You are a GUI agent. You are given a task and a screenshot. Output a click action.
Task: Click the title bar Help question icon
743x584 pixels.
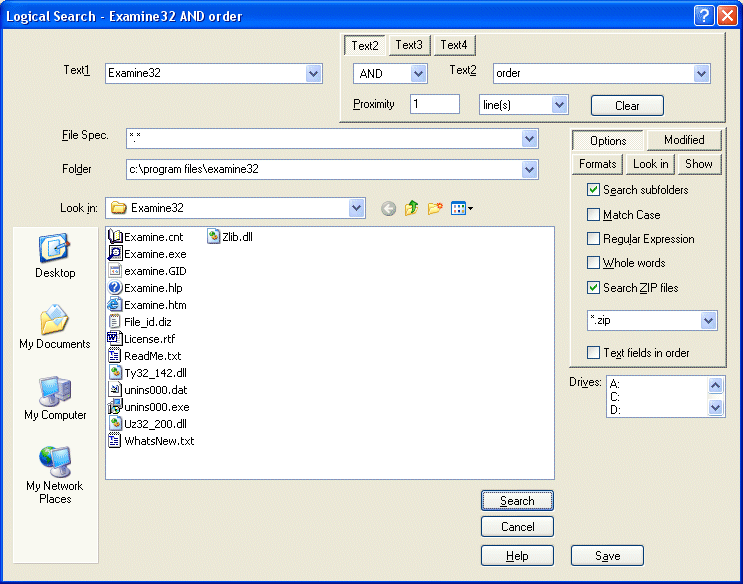tap(704, 16)
